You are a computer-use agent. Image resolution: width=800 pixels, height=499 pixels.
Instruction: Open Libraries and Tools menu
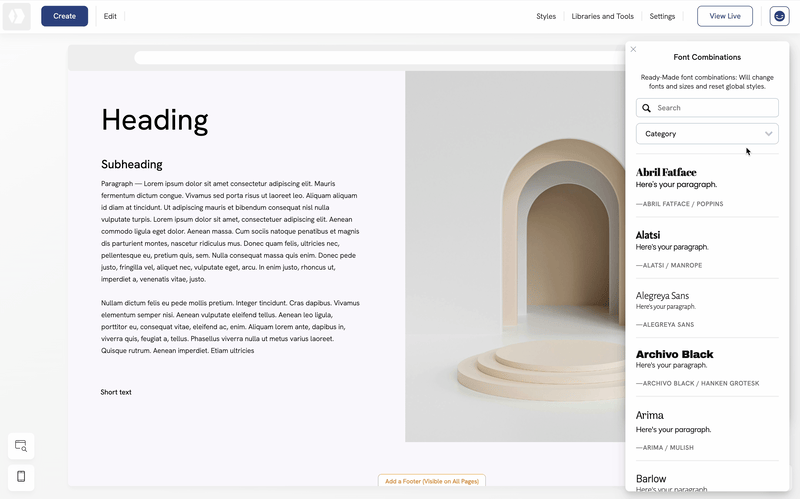[602, 16]
